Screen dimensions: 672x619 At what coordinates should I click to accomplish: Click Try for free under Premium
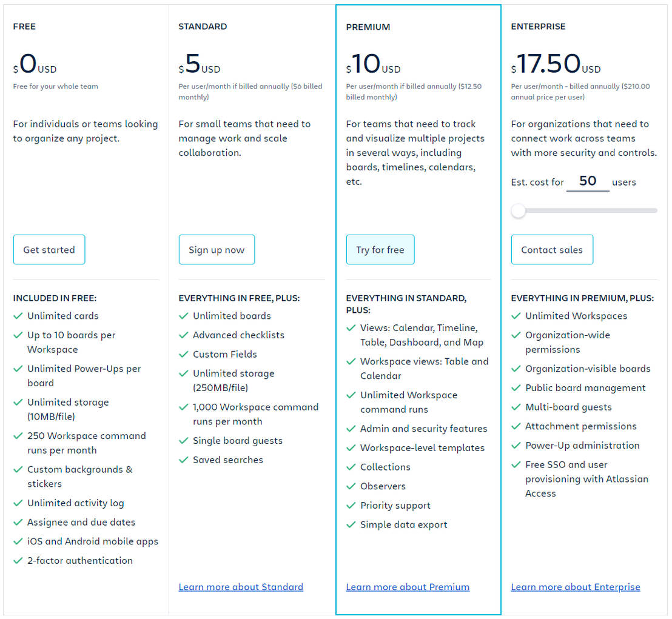coord(380,250)
